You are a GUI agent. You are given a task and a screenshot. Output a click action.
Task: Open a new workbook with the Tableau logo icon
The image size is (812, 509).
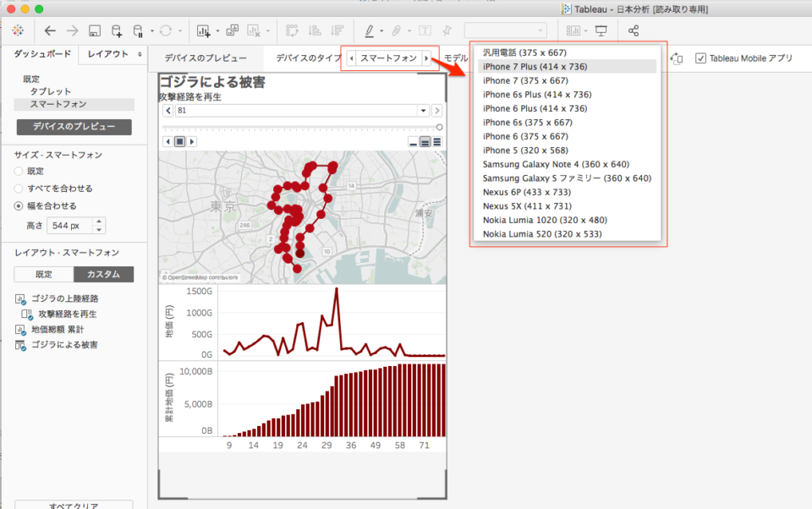pyautogui.click(x=17, y=30)
